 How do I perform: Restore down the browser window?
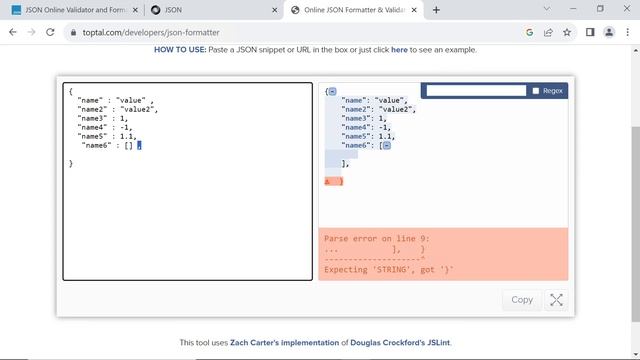pos(600,9)
